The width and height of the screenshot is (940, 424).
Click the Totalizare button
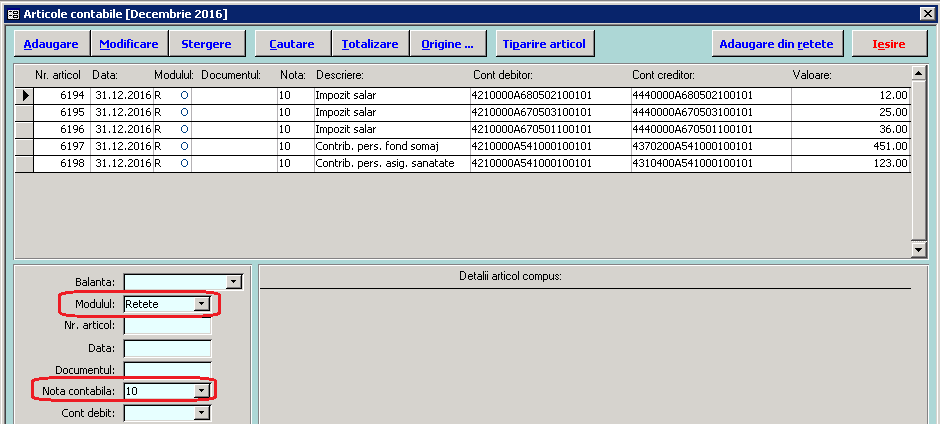(x=370, y=44)
